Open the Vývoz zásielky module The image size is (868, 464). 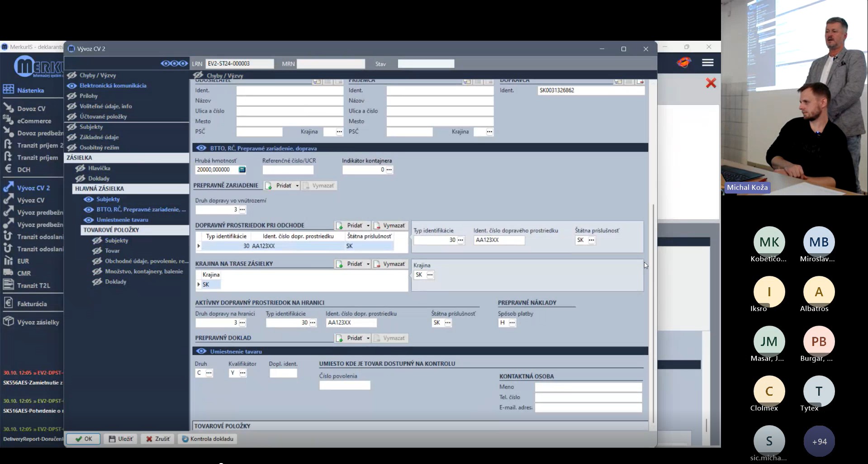(38, 322)
